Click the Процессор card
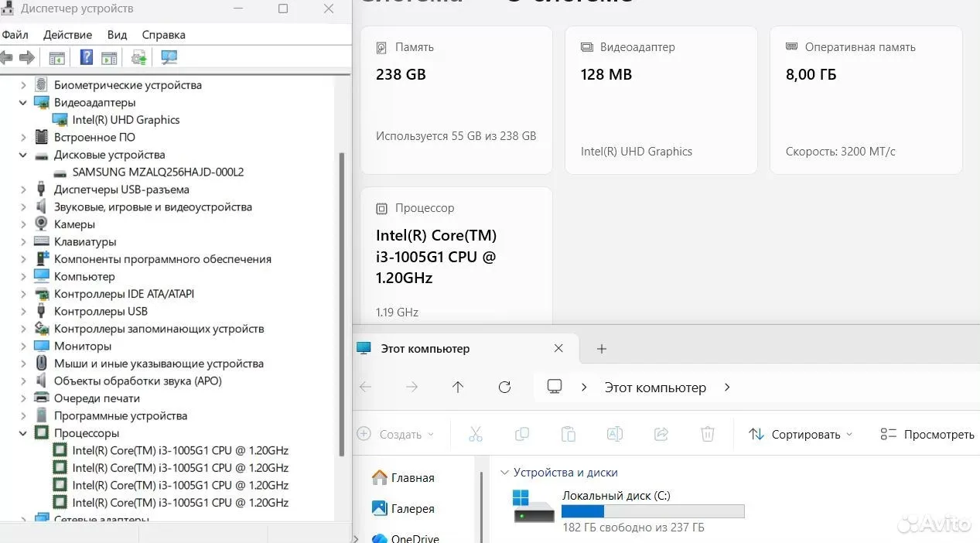The image size is (980, 543). (456, 255)
